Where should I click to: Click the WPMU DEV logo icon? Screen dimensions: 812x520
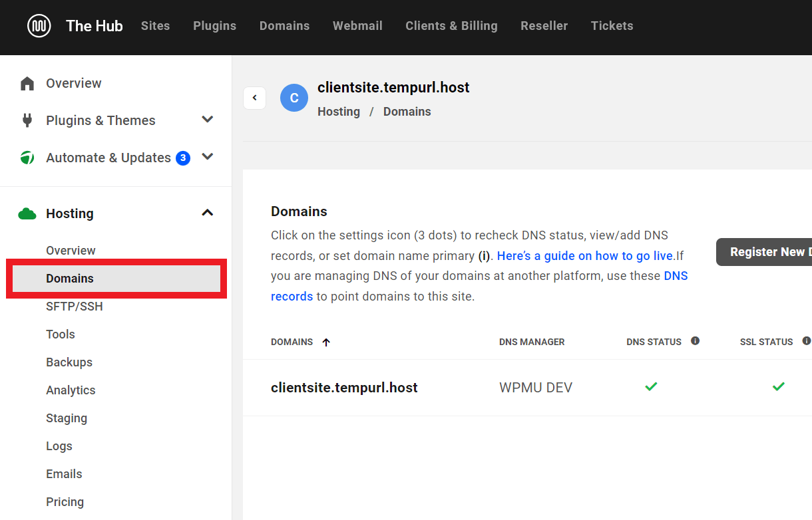click(39, 26)
